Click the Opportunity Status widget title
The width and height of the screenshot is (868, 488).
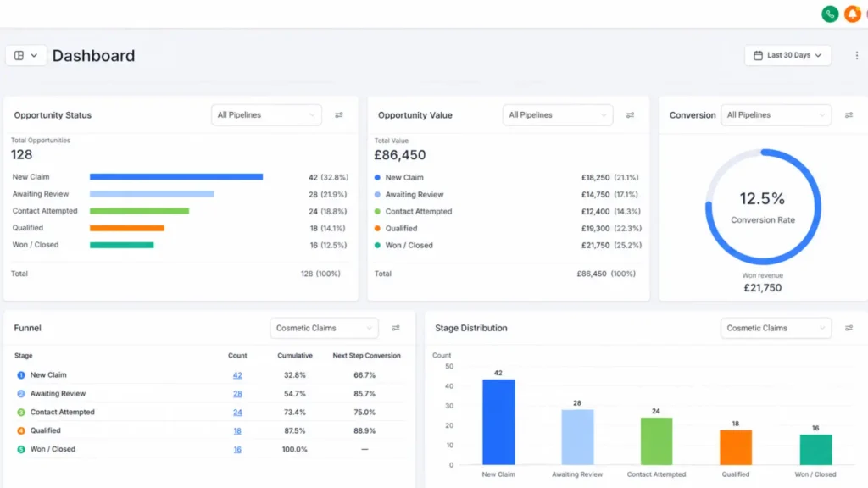[53, 115]
